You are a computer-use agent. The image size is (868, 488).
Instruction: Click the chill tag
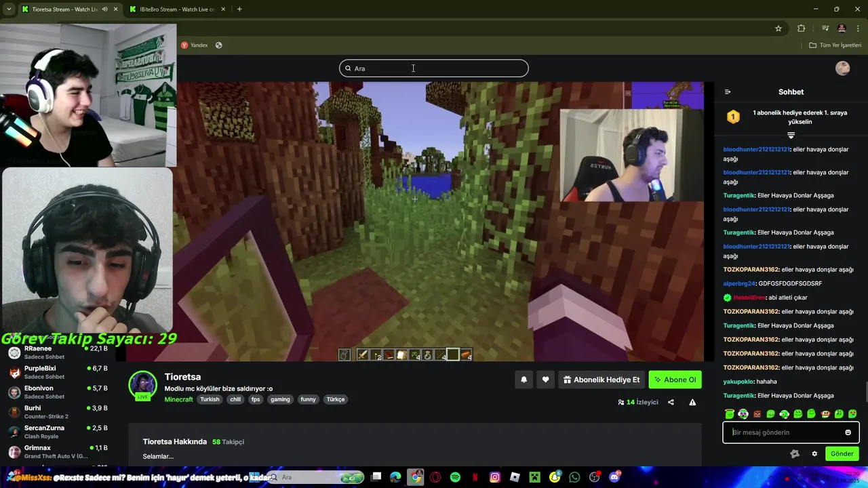(235, 399)
